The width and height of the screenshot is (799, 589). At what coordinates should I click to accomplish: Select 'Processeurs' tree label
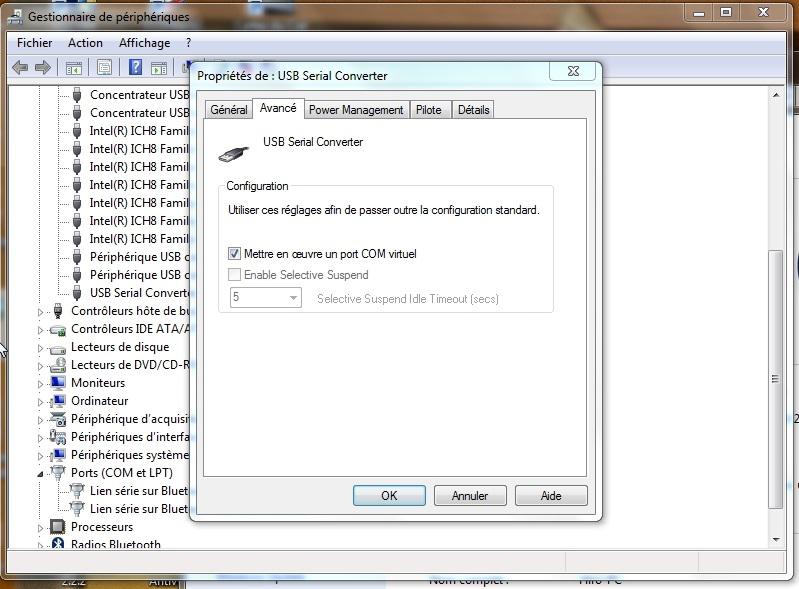tap(102, 527)
